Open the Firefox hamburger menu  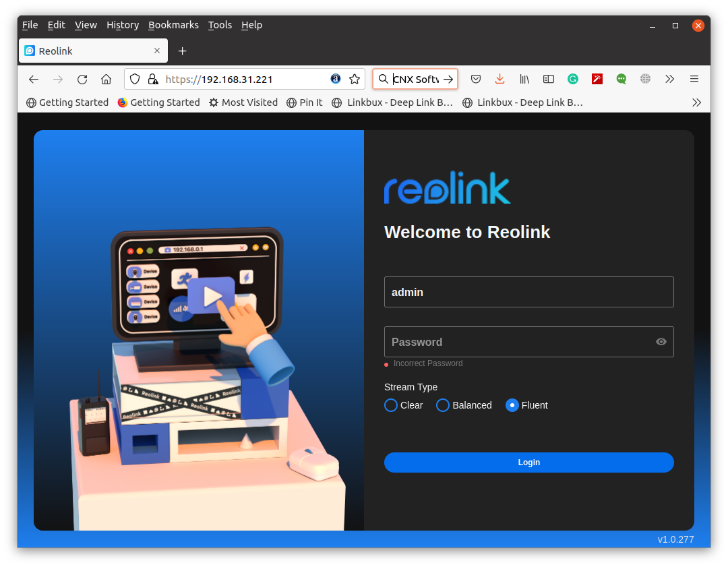[x=694, y=79]
